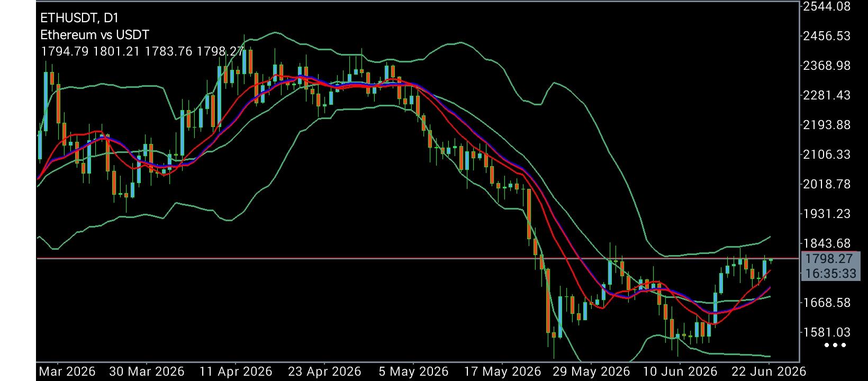Click price scale value 1843.68
The image size is (868, 381).
826,243
